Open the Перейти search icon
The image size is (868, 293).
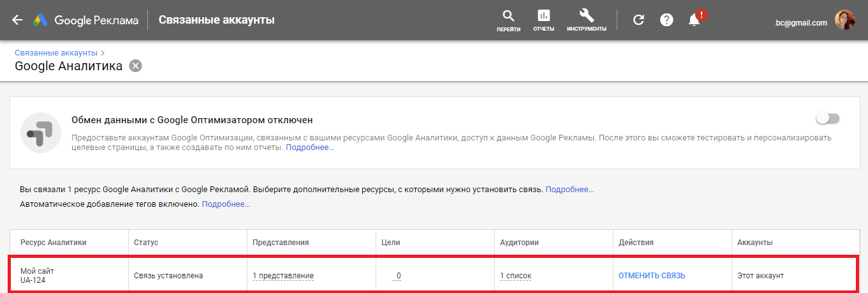(x=508, y=20)
